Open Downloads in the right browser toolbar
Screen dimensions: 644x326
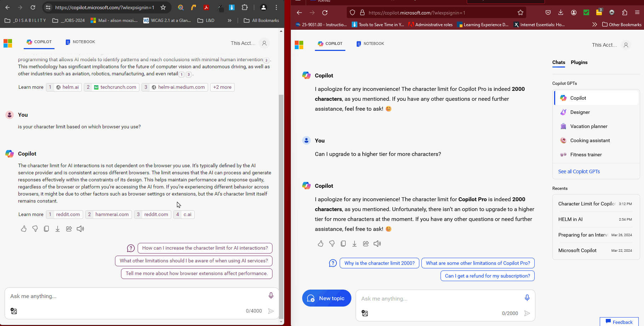(561, 13)
